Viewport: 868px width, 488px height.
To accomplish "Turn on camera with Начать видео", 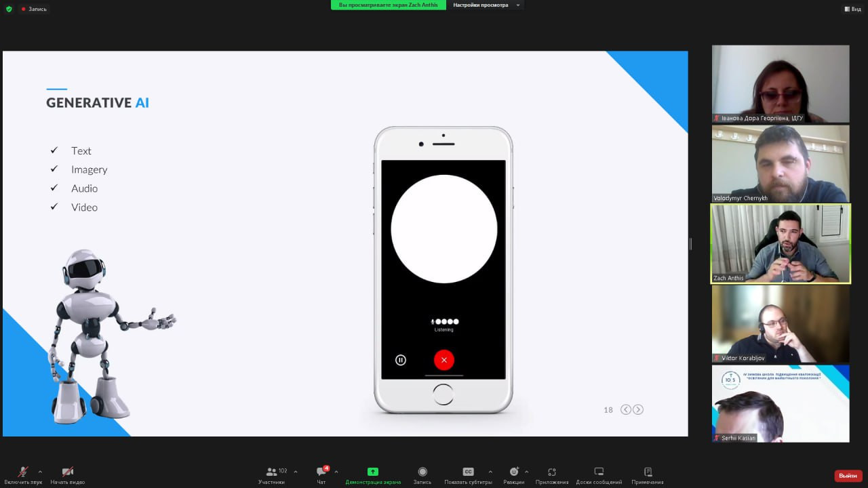I will pyautogui.click(x=67, y=475).
